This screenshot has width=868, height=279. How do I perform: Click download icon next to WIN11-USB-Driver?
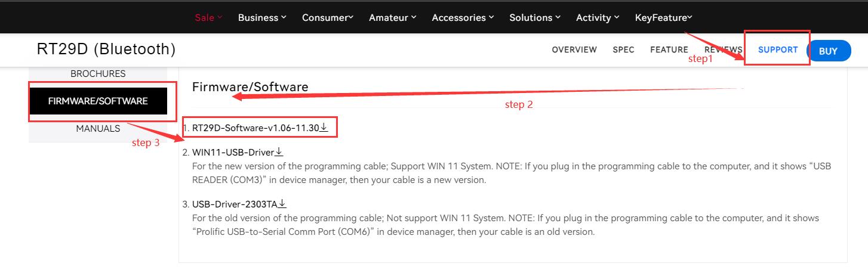click(279, 152)
